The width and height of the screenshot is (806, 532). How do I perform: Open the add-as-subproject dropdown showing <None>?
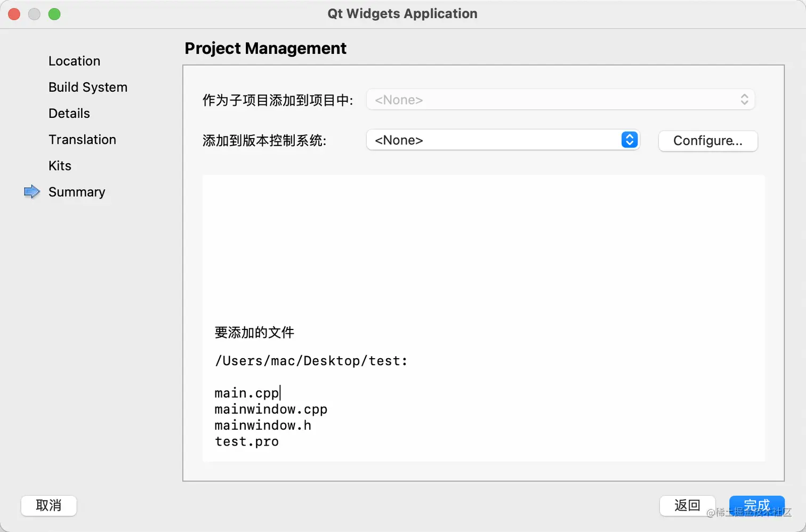(x=560, y=100)
